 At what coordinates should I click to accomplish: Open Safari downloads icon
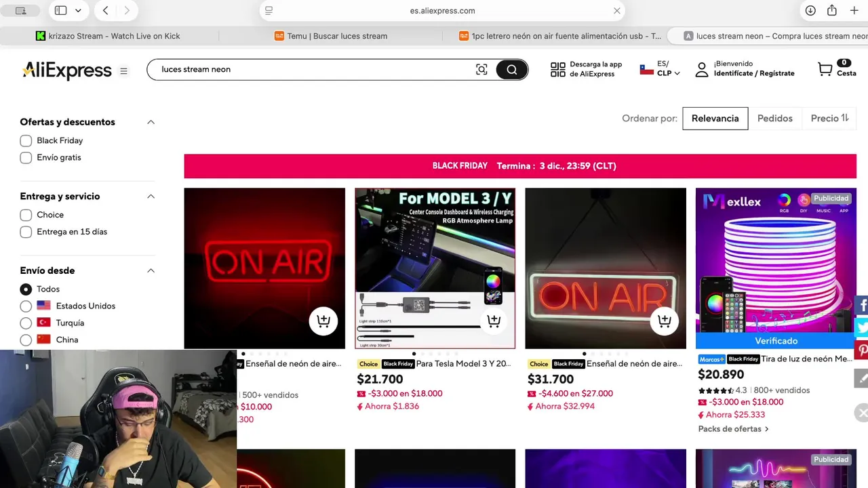tap(810, 11)
